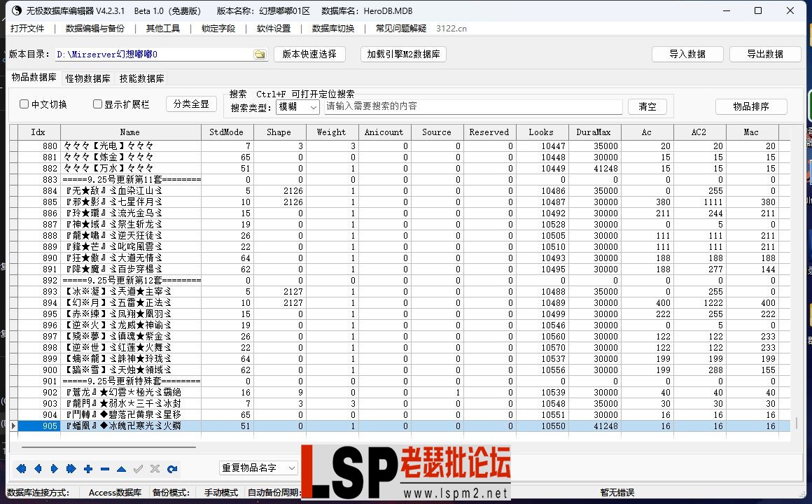This screenshot has width=812, height=504.
Task: Click the previous record arrow icon
Action: pyautogui.click(x=38, y=469)
